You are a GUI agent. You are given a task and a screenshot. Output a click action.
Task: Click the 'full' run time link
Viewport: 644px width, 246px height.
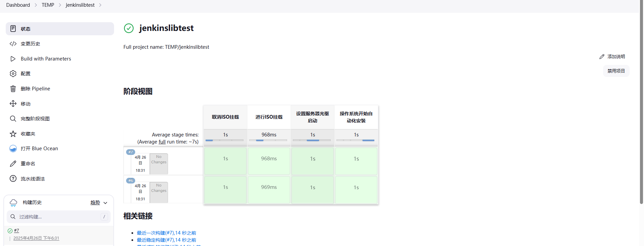pyautogui.click(x=162, y=142)
